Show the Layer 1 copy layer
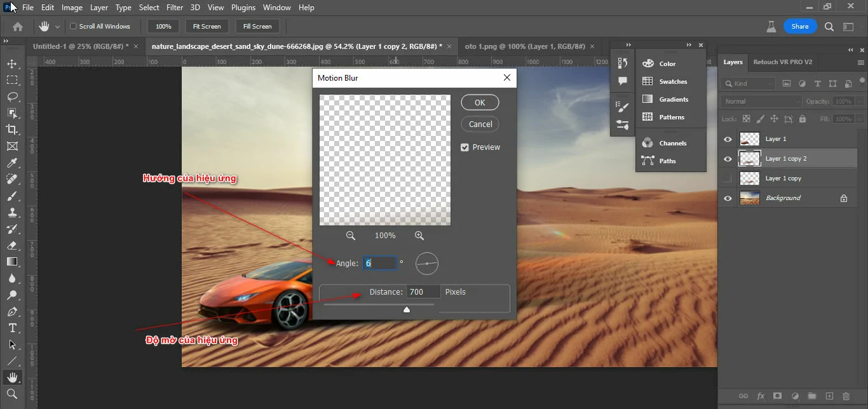The width and height of the screenshot is (868, 409). pyautogui.click(x=726, y=178)
